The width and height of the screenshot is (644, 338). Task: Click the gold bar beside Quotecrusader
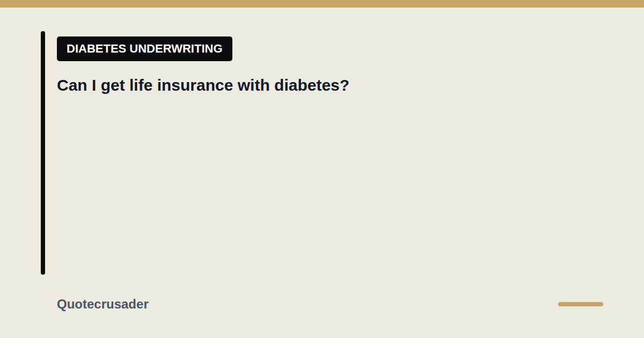coord(580,304)
